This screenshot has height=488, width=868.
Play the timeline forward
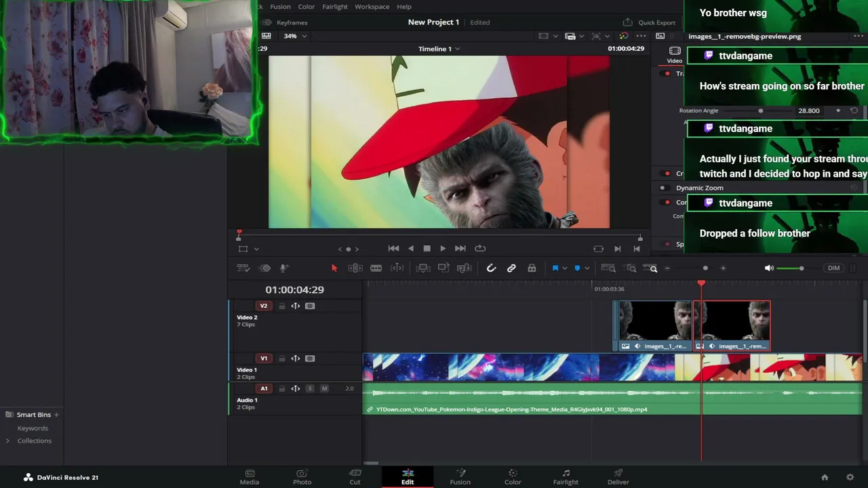443,249
